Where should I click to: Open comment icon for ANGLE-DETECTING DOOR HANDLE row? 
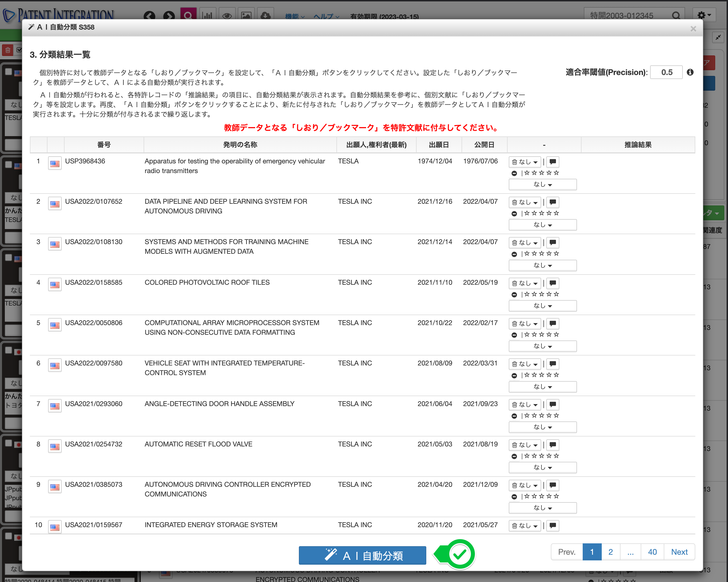[553, 404]
